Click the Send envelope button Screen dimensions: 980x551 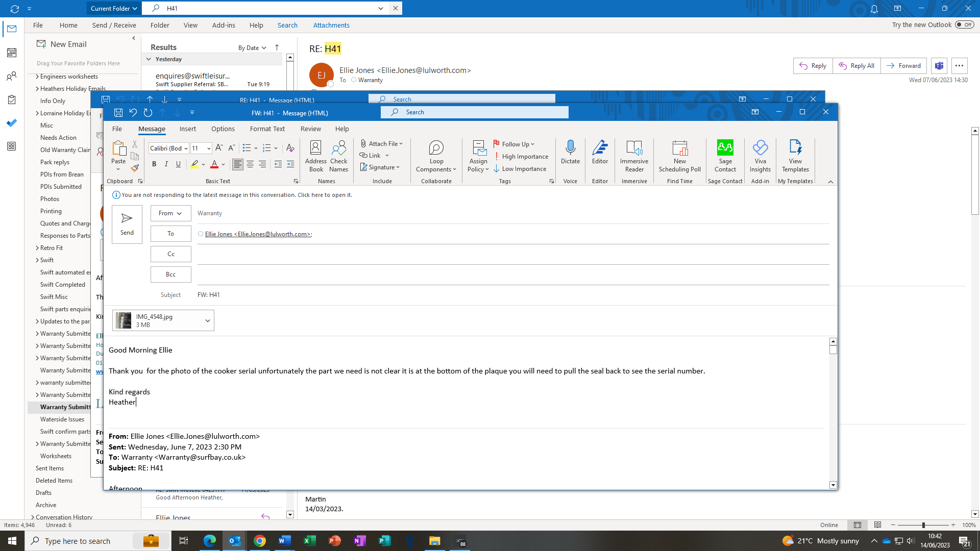pos(127,224)
